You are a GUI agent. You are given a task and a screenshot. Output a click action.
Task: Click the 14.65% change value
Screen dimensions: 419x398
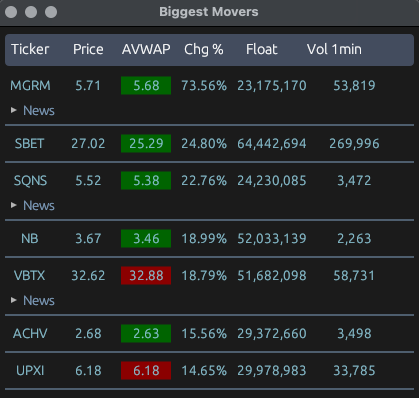click(x=204, y=371)
